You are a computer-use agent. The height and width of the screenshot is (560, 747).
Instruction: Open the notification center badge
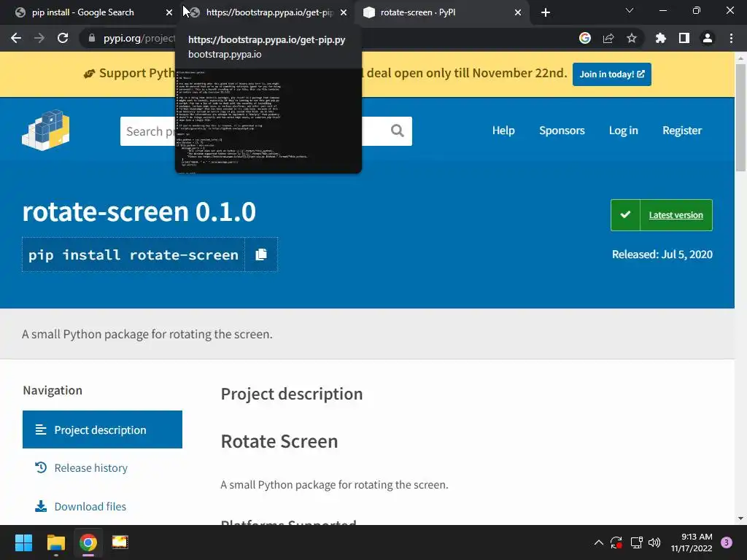tap(727, 542)
